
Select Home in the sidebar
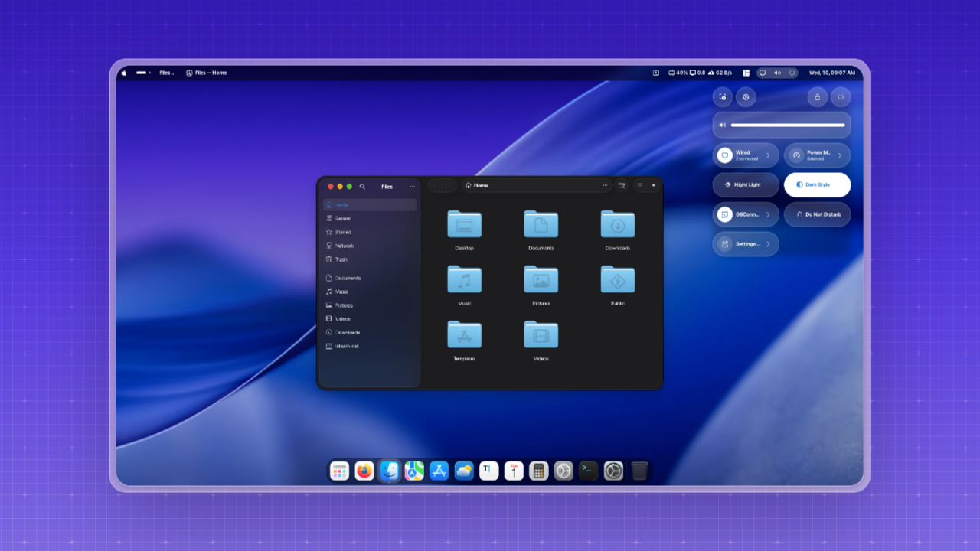[x=370, y=205]
